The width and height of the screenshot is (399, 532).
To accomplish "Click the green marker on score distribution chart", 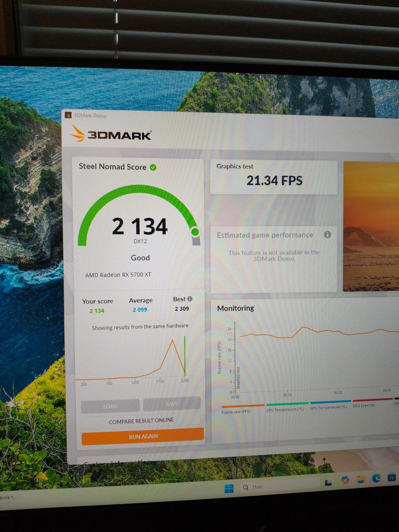I will pyautogui.click(x=185, y=356).
